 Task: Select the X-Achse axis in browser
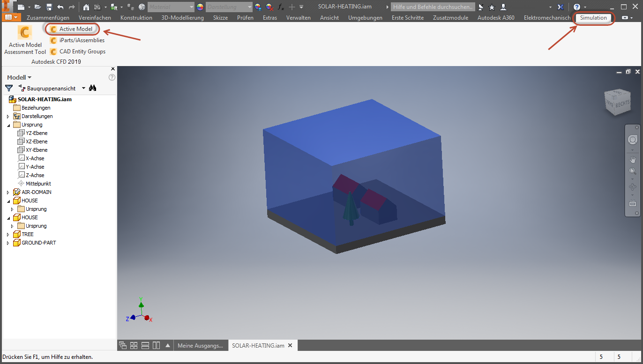pos(31,158)
